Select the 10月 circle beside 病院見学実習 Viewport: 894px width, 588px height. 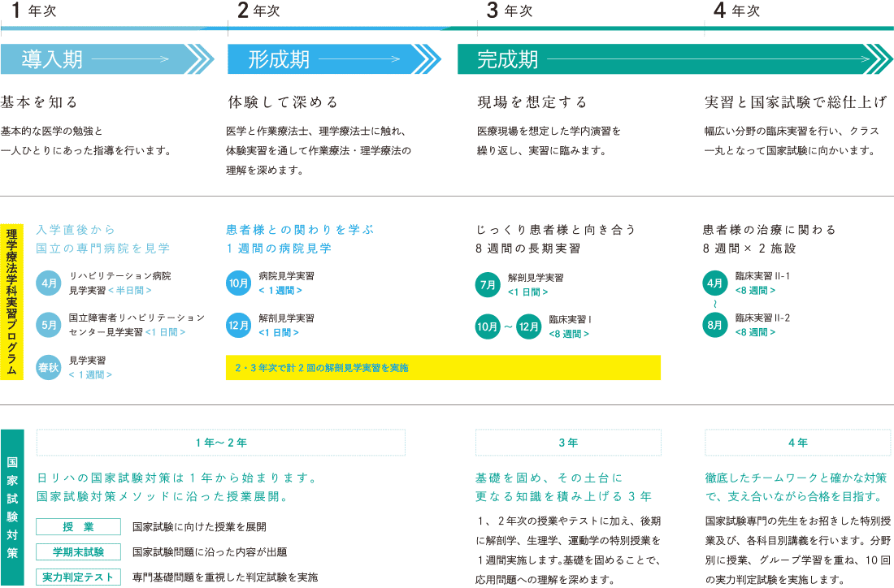click(x=239, y=283)
